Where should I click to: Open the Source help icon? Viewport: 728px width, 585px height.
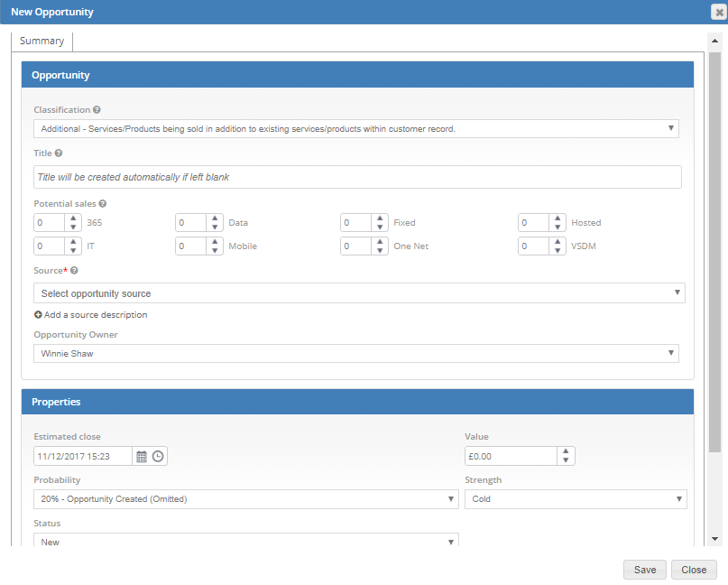click(x=74, y=271)
